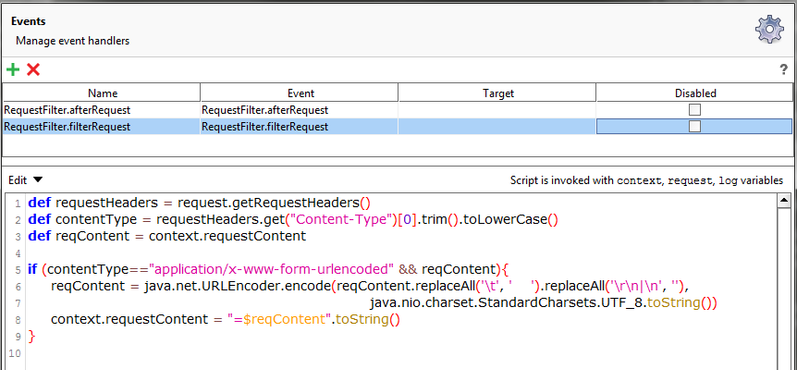797x370 pixels.
Task: Click line number 4 in editor gutter
Action: click(x=18, y=253)
